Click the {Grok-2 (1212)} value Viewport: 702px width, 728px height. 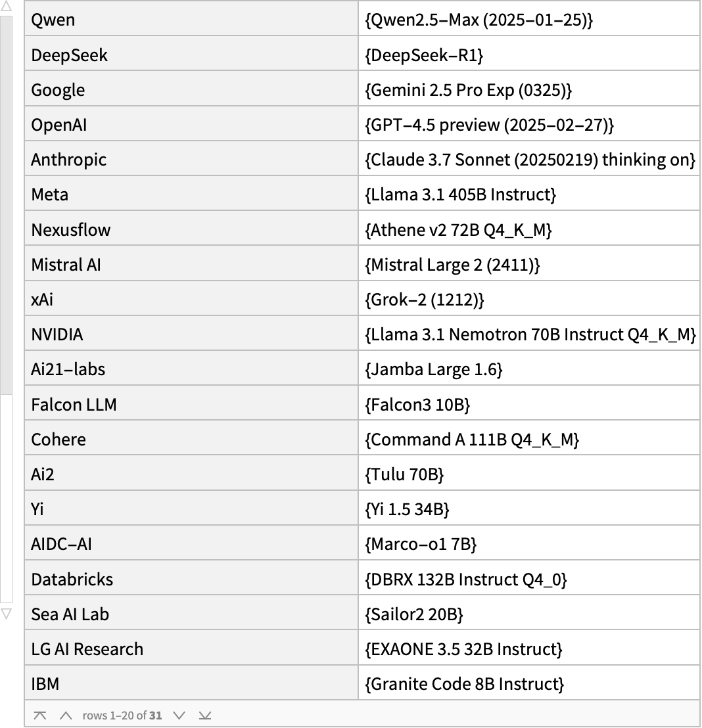coord(424,300)
